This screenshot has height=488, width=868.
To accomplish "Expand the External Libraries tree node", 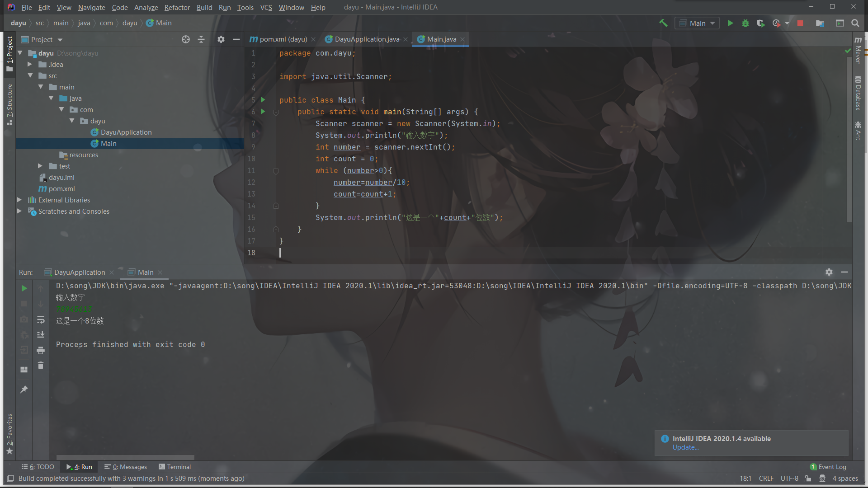I will pos(19,200).
